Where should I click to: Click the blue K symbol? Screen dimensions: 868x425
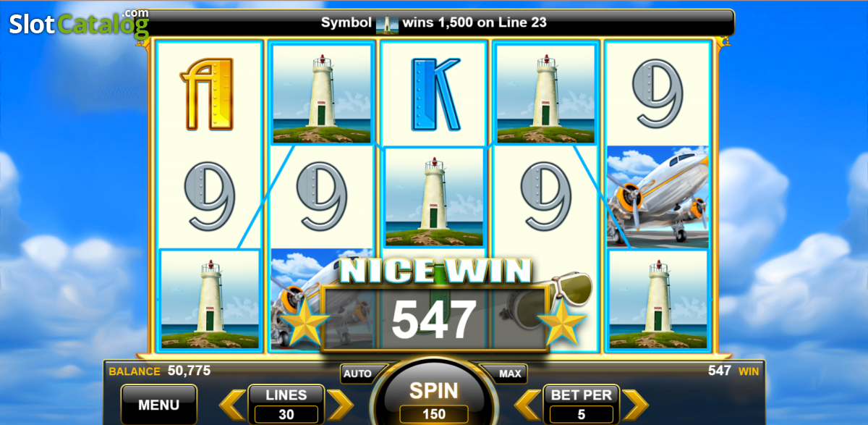pyautogui.click(x=435, y=94)
